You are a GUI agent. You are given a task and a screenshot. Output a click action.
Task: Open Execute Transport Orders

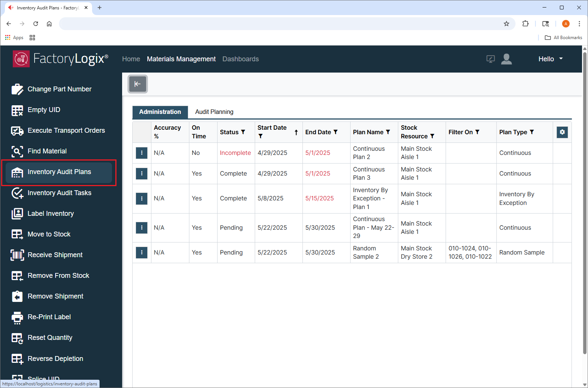(x=66, y=130)
